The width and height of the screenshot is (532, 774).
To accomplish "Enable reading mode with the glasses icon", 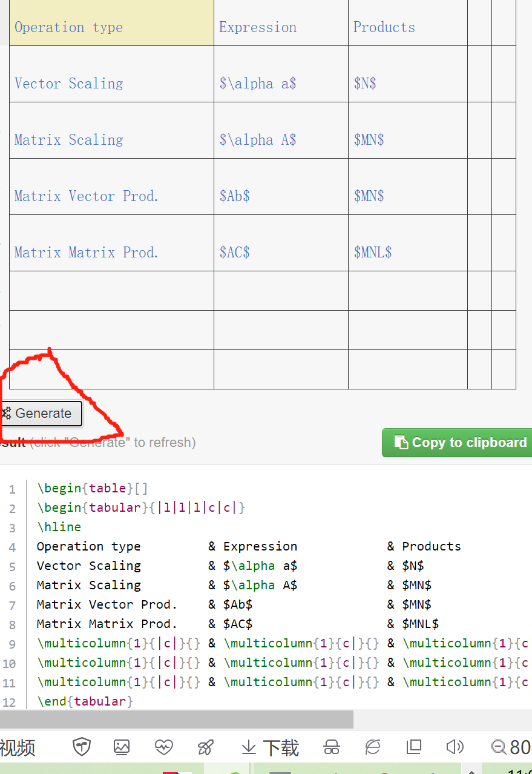I will tap(331, 747).
